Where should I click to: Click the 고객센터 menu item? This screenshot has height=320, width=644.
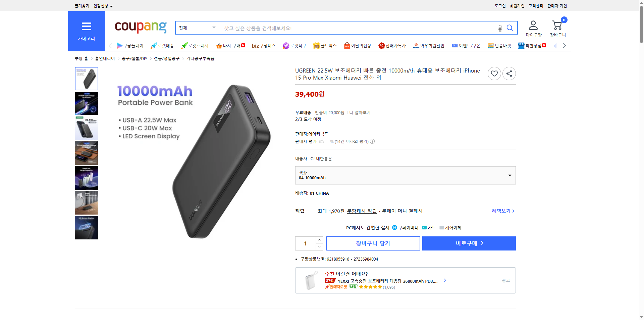point(535,6)
